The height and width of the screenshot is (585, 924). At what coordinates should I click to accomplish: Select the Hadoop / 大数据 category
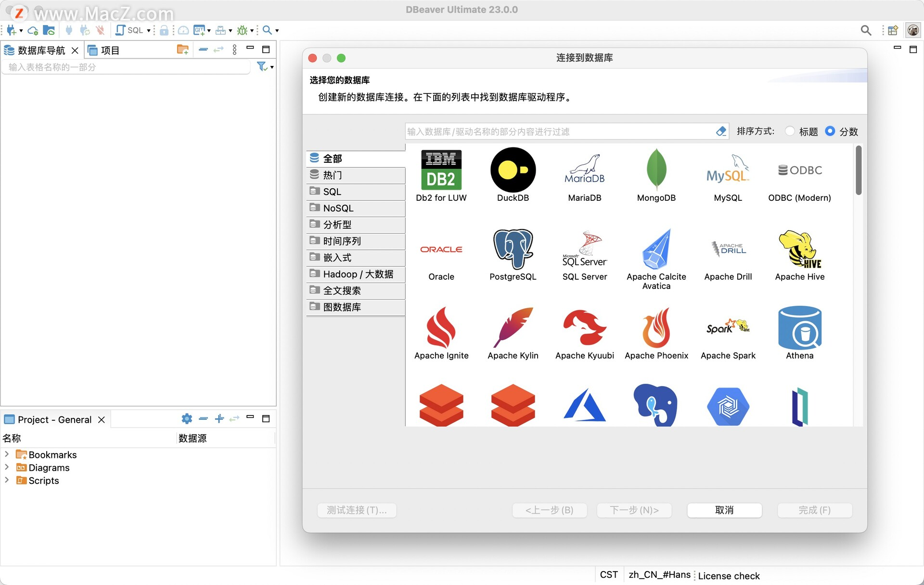[356, 274]
